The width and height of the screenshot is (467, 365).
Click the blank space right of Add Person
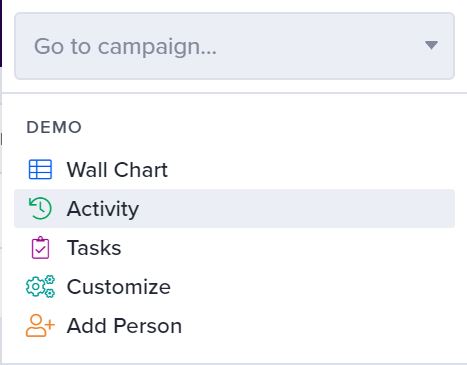pyautogui.click(x=318, y=326)
